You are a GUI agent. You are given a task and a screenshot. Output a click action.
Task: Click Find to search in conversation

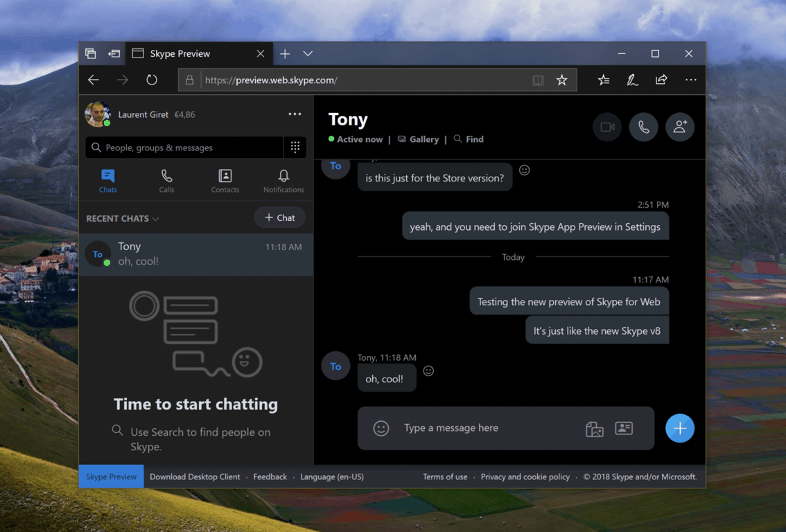pos(469,139)
